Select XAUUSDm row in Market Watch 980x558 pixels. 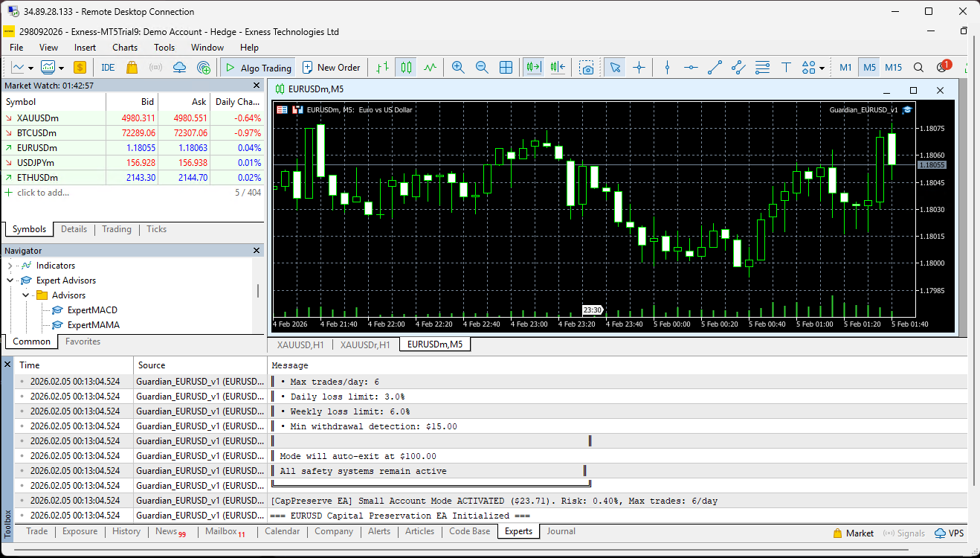point(132,118)
